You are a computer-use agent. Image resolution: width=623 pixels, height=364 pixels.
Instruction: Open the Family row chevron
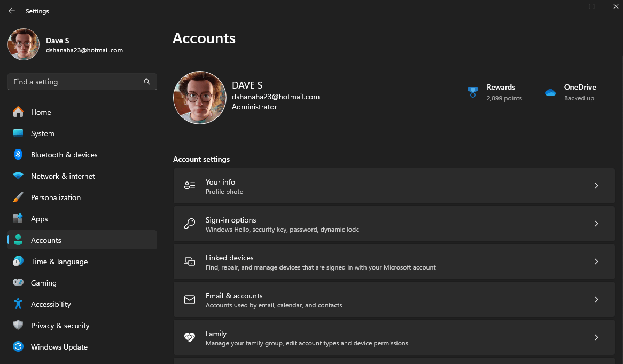pyautogui.click(x=596, y=337)
